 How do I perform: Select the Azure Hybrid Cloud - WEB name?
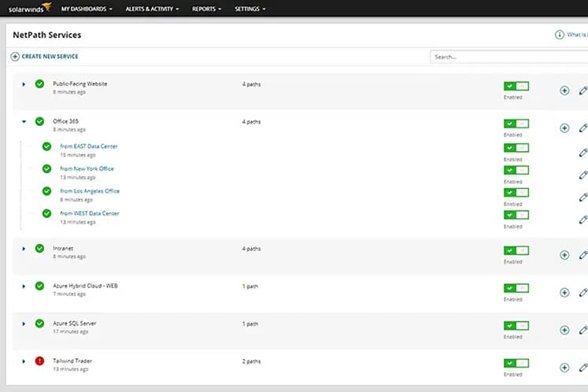tap(85, 286)
